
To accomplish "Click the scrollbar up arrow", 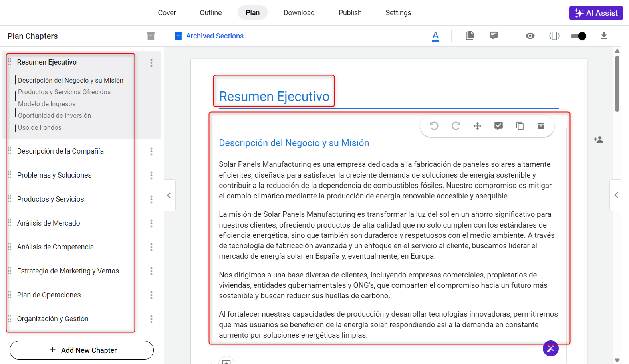I will 617,51.
